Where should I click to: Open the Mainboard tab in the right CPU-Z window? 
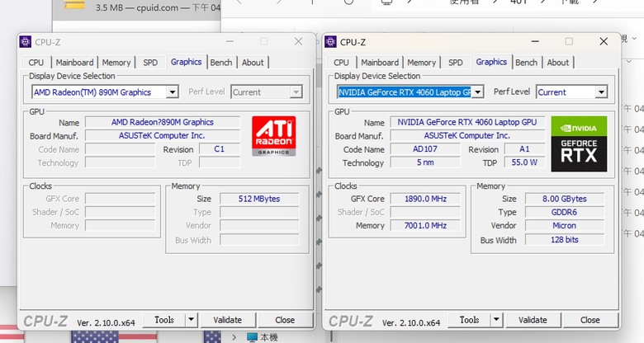[380, 63]
